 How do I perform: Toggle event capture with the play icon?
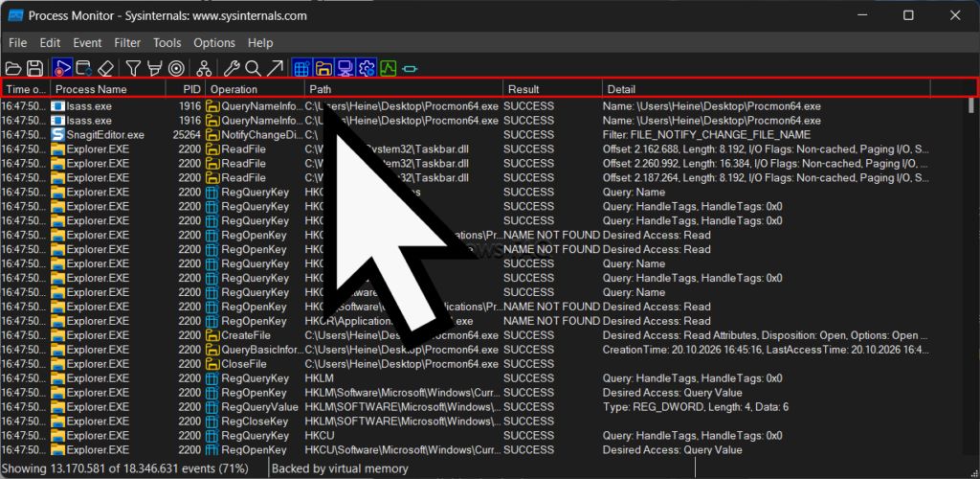pyautogui.click(x=62, y=68)
